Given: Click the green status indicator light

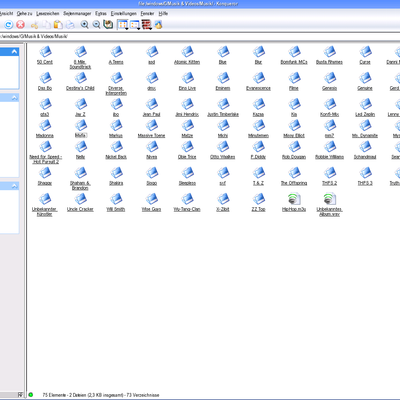Looking at the screenshot, I should pyautogui.click(x=31, y=395).
